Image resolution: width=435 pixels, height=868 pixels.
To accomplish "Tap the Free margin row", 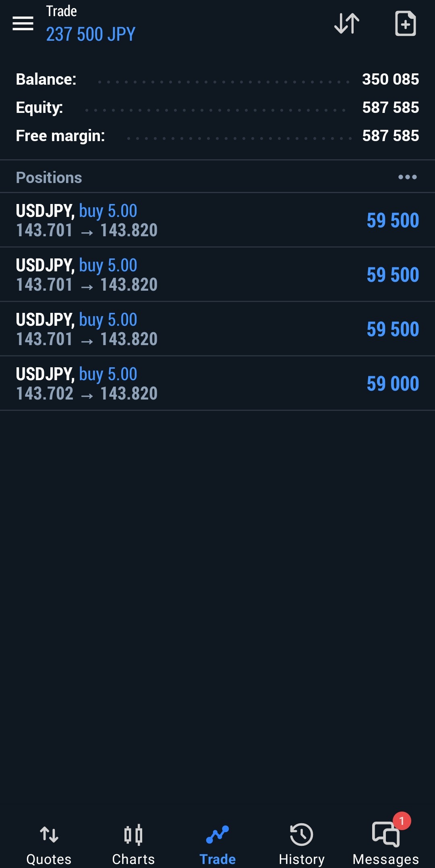I will (x=217, y=136).
